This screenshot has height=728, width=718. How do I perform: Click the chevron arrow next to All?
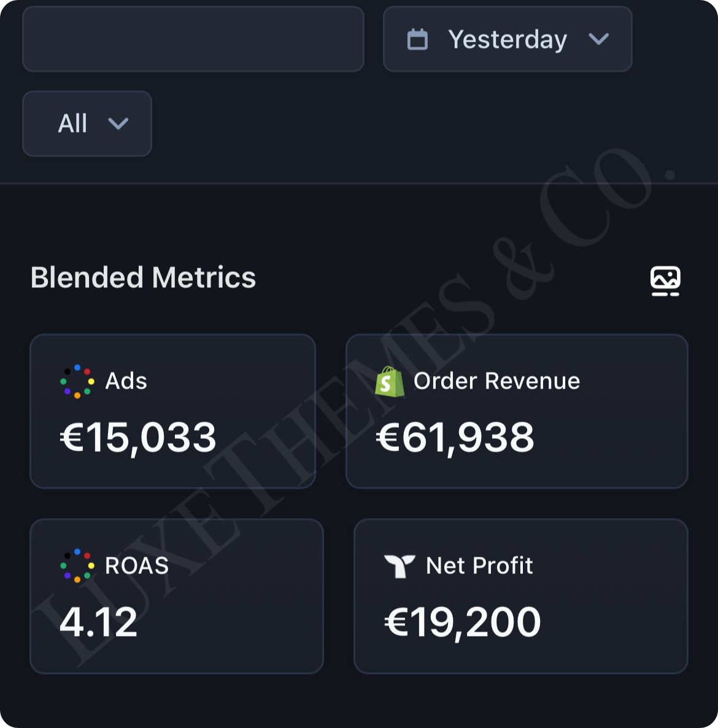pyautogui.click(x=118, y=123)
